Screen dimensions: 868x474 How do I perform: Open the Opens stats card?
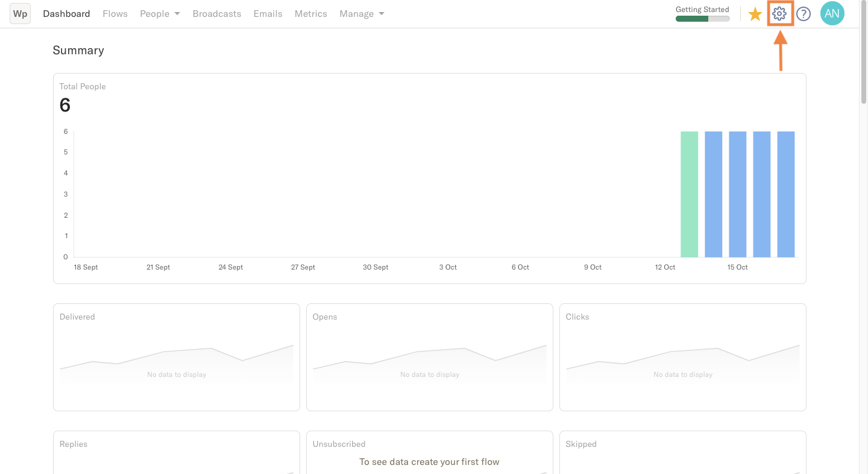click(x=430, y=357)
